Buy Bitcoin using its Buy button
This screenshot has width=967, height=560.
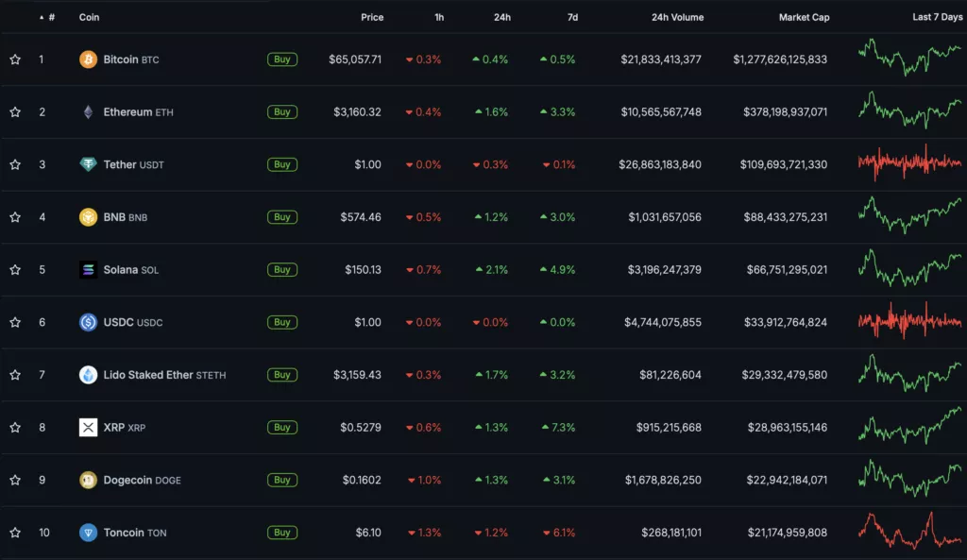click(281, 59)
